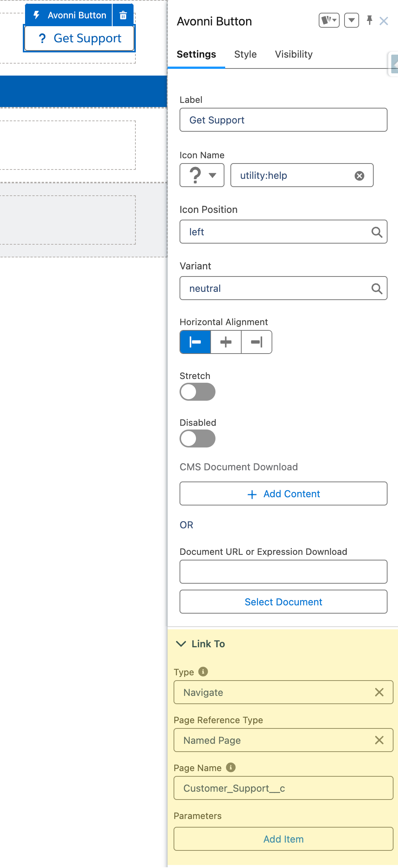This screenshot has height=868, width=398.
Task: Open the icon picker dropdown
Action: 202,175
